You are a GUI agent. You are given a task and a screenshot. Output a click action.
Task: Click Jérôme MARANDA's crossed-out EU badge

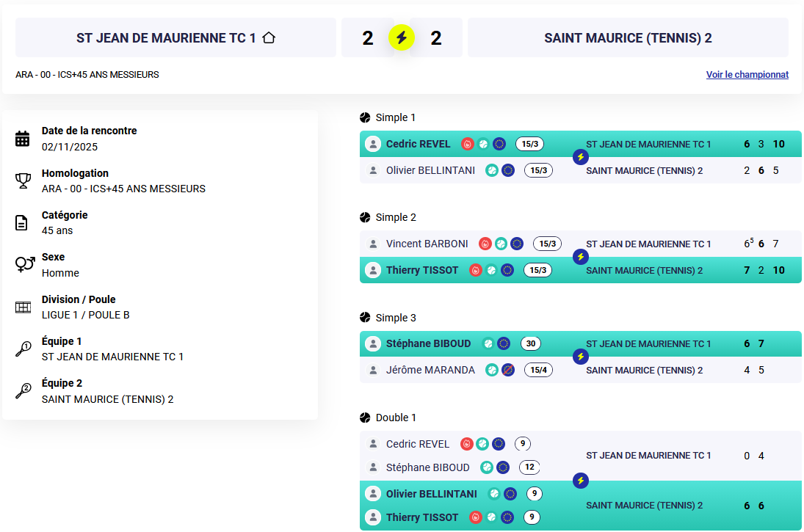coord(507,370)
